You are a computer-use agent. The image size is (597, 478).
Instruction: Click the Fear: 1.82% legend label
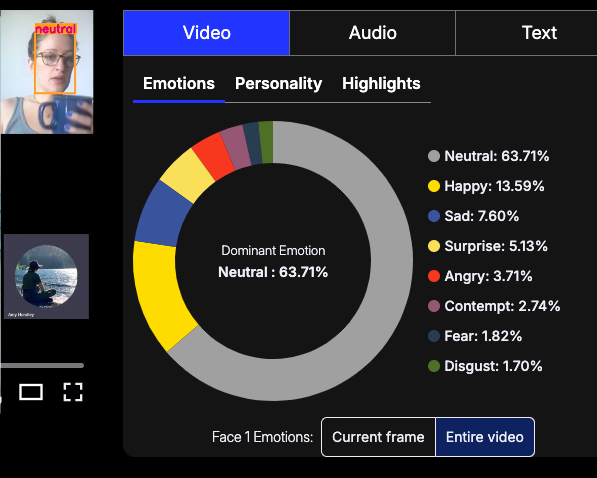pyautogui.click(x=483, y=336)
